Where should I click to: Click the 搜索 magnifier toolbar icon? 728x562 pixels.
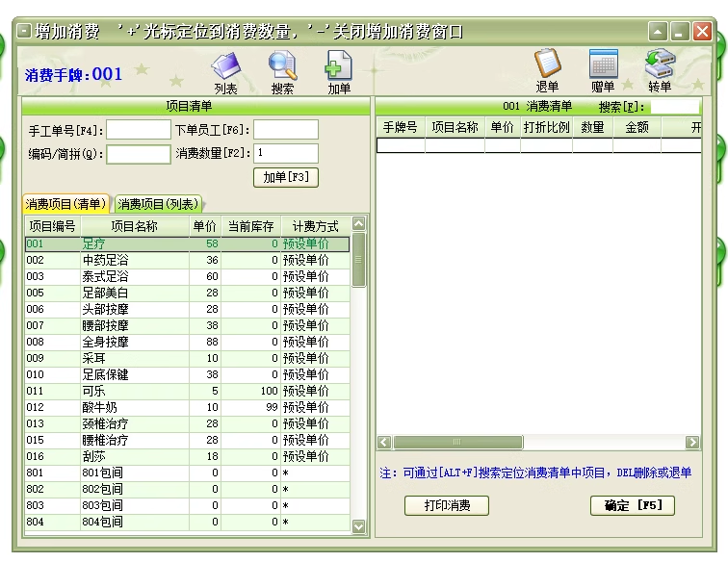click(282, 73)
